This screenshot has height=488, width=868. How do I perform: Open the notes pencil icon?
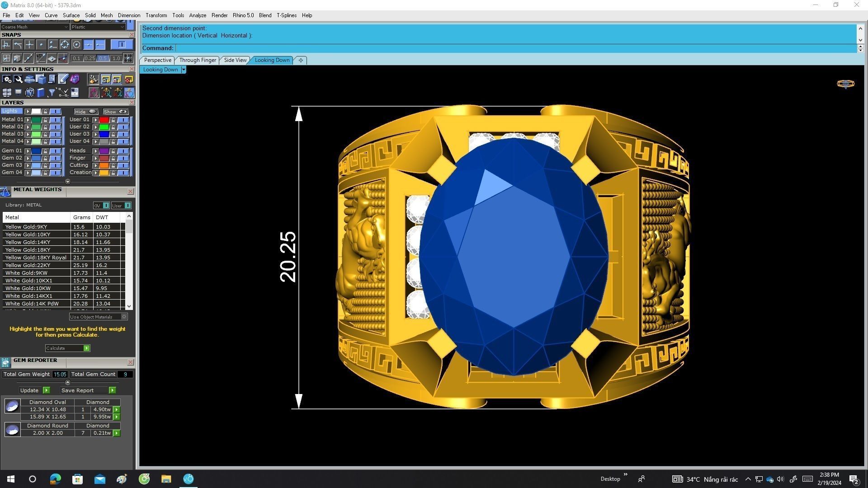[63, 80]
